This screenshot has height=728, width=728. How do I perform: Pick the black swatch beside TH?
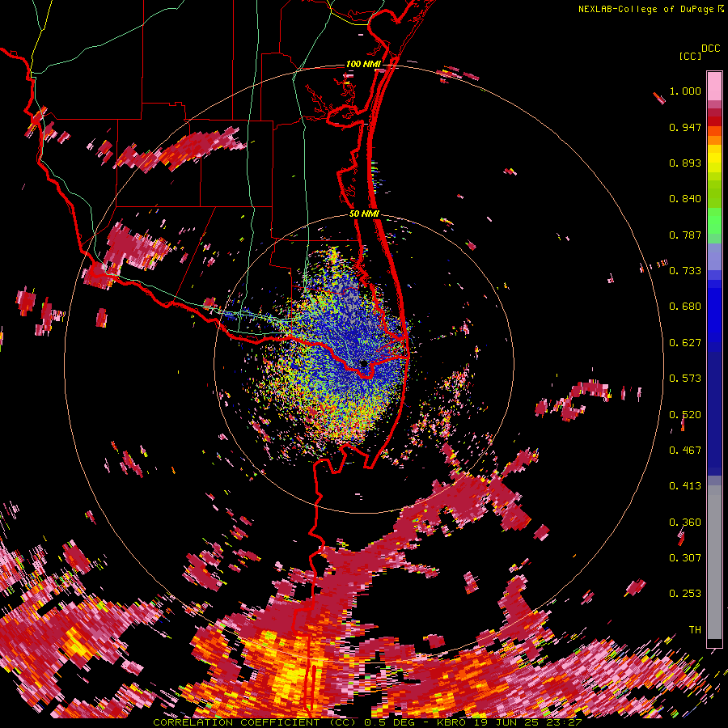point(714,643)
